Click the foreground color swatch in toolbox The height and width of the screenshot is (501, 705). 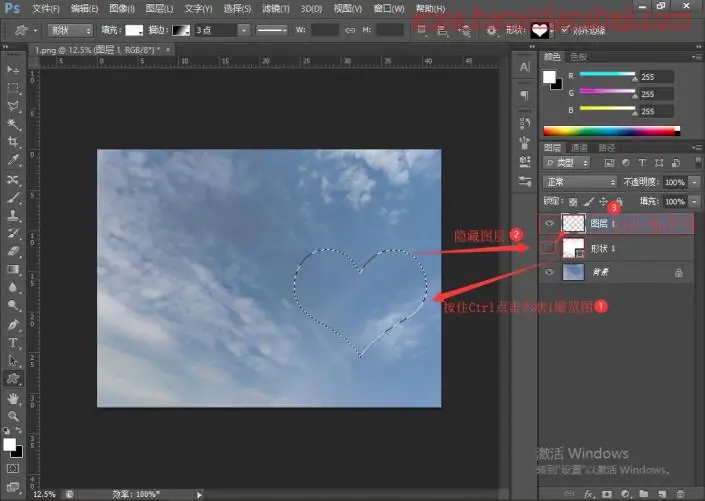(x=9, y=444)
